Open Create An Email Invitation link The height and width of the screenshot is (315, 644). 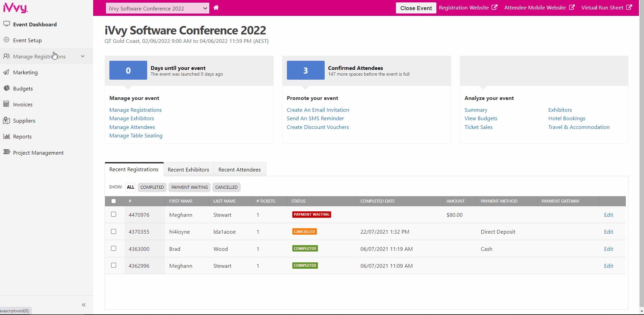coord(318,110)
